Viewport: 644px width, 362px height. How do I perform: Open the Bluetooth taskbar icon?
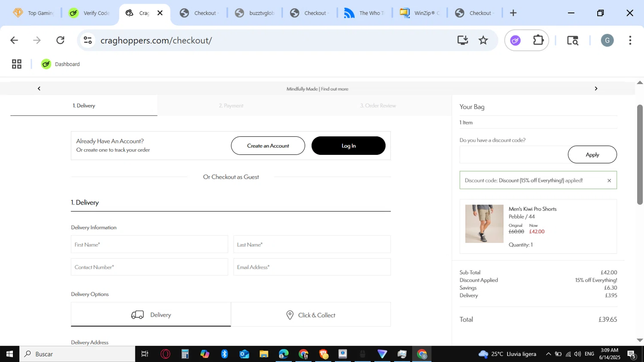(x=225, y=354)
